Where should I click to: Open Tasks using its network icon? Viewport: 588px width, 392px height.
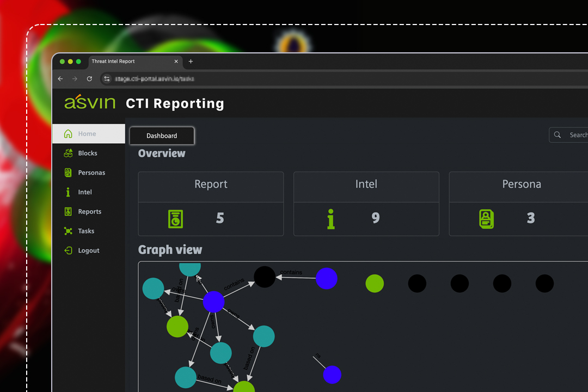[68, 231]
